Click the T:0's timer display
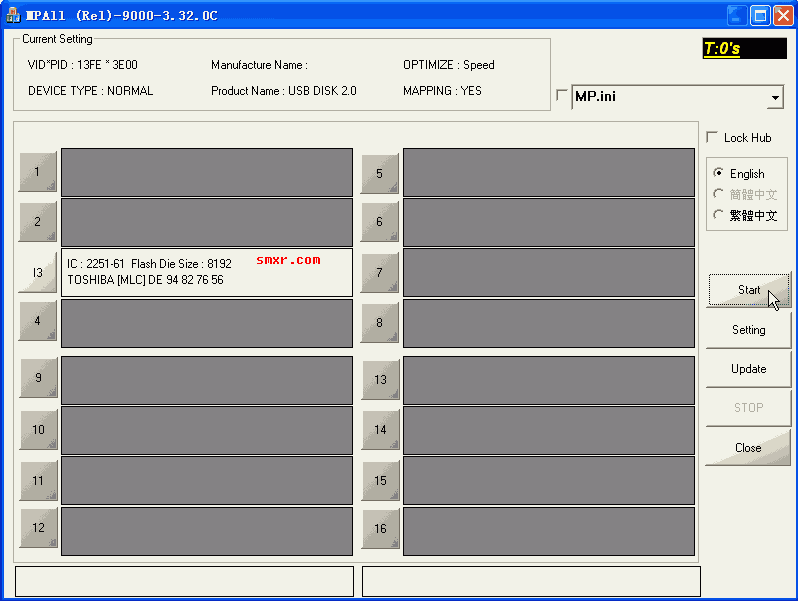The height and width of the screenshot is (601, 798). [x=744, y=48]
